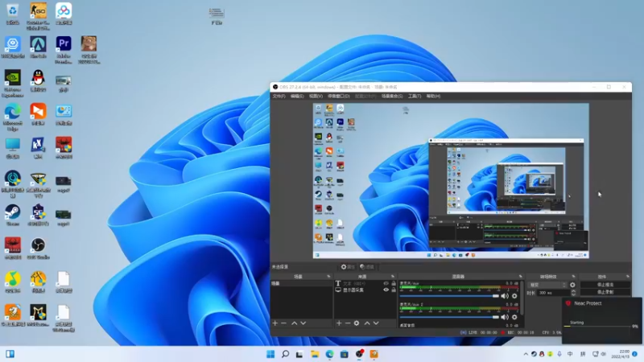
Task: Adjust second mixer channel volume slider
Action: 449,317
